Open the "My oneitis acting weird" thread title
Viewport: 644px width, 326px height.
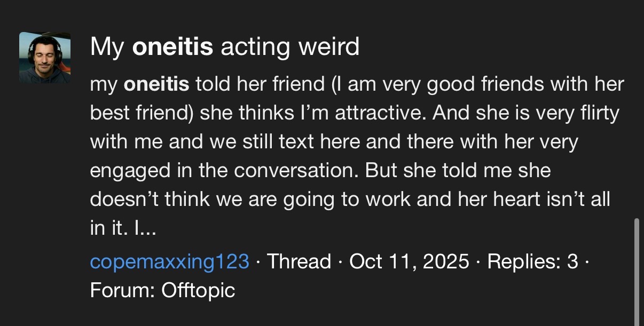point(224,47)
